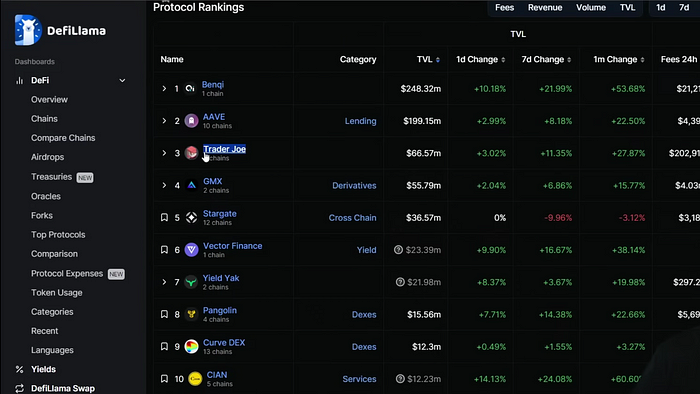Open the Lending category link
The width and height of the screenshot is (700, 394).
click(360, 121)
